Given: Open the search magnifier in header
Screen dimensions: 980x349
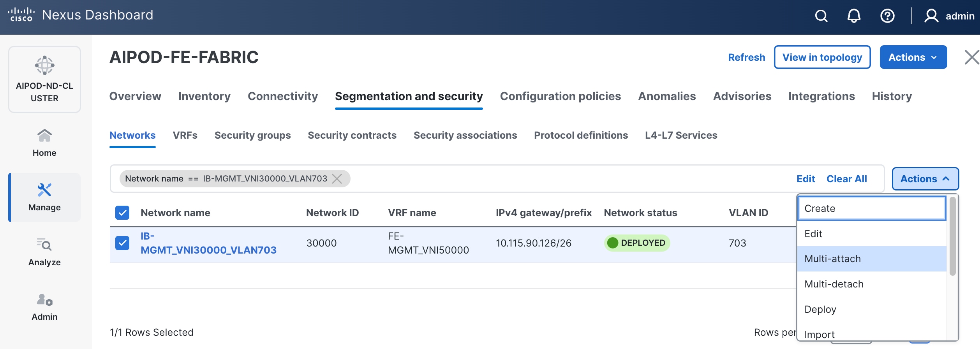Looking at the screenshot, I should (821, 16).
